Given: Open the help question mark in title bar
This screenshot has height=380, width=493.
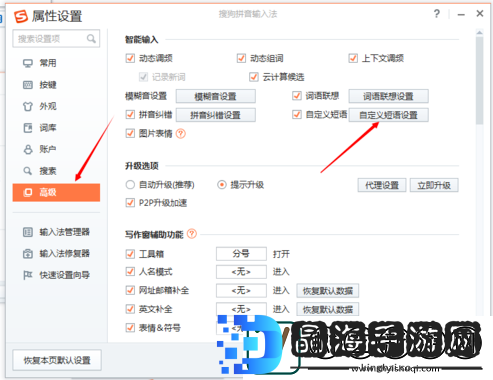Looking at the screenshot, I should [x=437, y=14].
